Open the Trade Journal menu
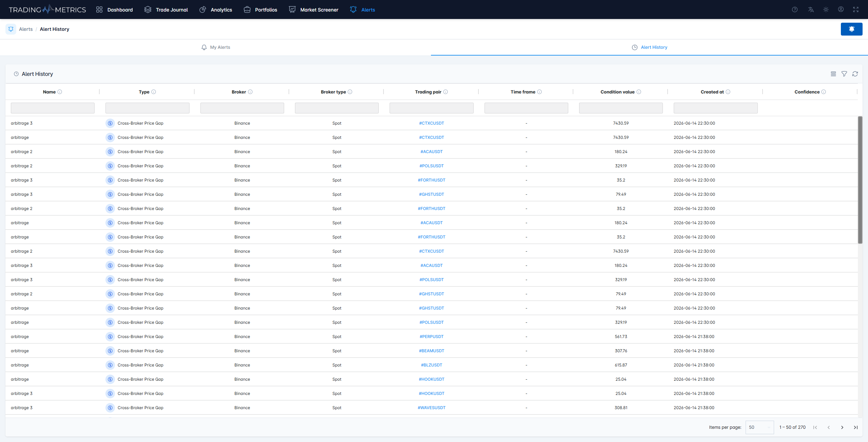 [166, 9]
